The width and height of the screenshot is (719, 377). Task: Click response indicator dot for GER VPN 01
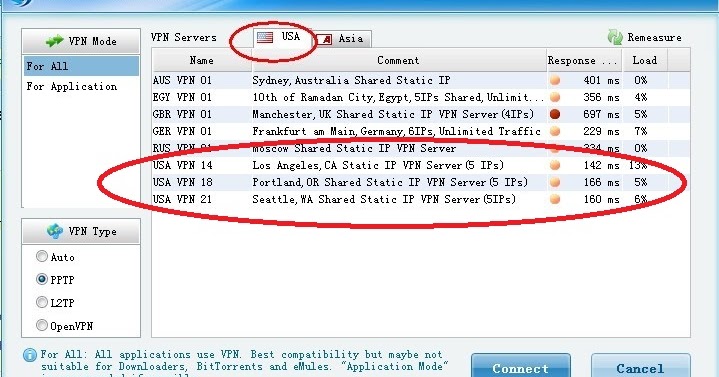click(x=555, y=131)
